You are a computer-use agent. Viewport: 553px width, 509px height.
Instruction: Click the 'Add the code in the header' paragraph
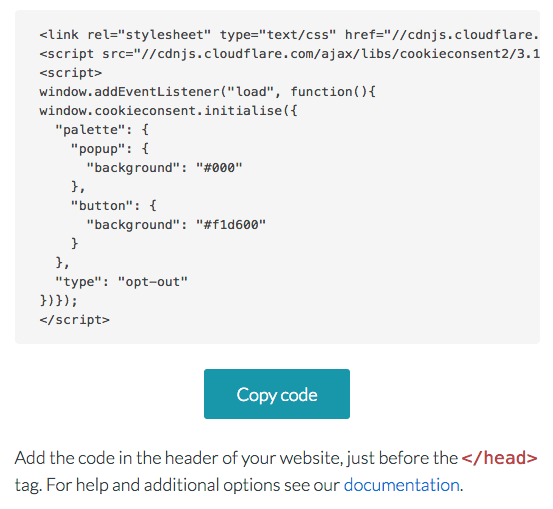pos(276,471)
